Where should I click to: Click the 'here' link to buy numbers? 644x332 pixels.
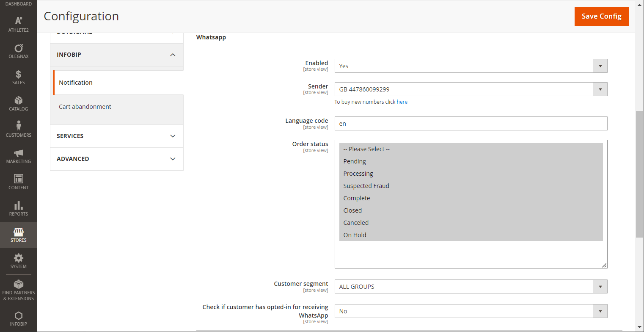pyautogui.click(x=402, y=102)
